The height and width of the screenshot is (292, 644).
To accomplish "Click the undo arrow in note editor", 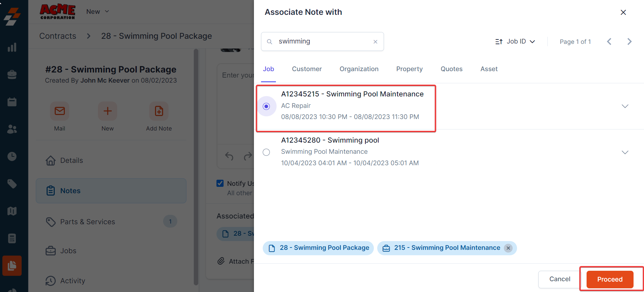I will pos(229,156).
